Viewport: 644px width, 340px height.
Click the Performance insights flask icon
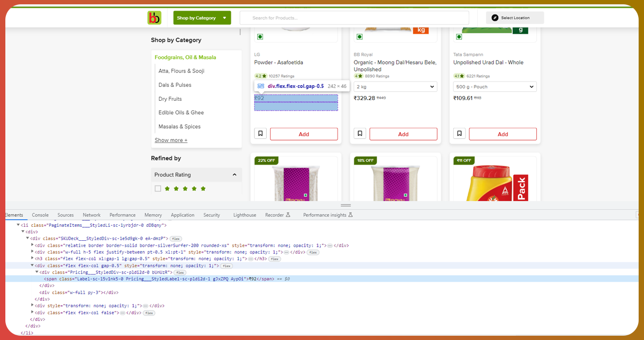click(351, 215)
